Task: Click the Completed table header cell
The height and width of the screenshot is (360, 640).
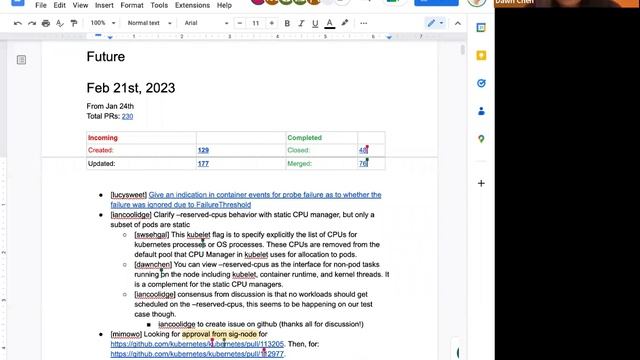Action: pos(322,138)
